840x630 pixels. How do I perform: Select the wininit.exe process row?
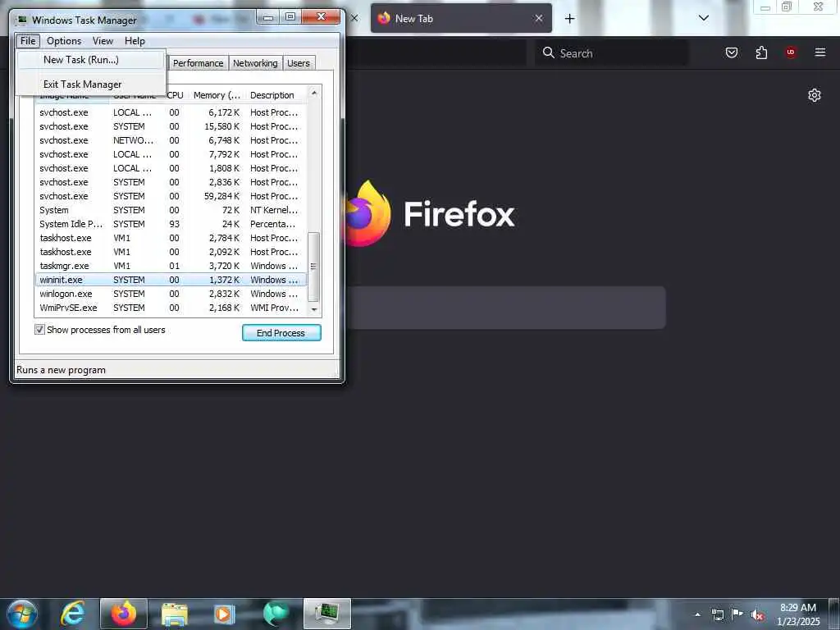tap(171, 280)
